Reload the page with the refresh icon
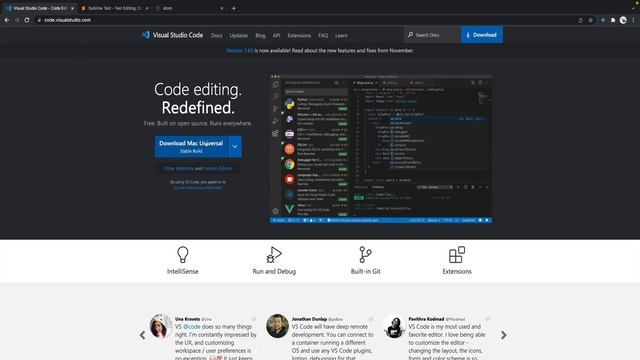 (x=27, y=20)
